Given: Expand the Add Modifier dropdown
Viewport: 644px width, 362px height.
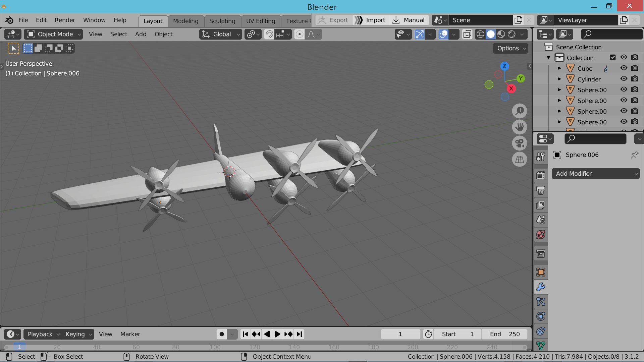Looking at the screenshot, I should (596, 174).
